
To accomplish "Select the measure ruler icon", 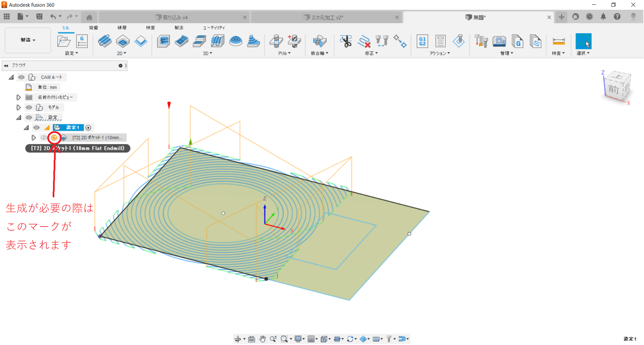I will pos(558,41).
